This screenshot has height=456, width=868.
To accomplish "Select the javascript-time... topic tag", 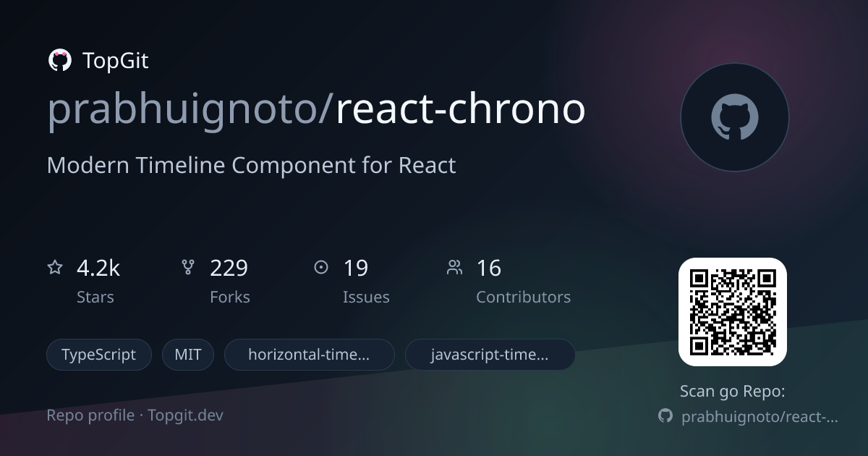I will [x=490, y=355].
